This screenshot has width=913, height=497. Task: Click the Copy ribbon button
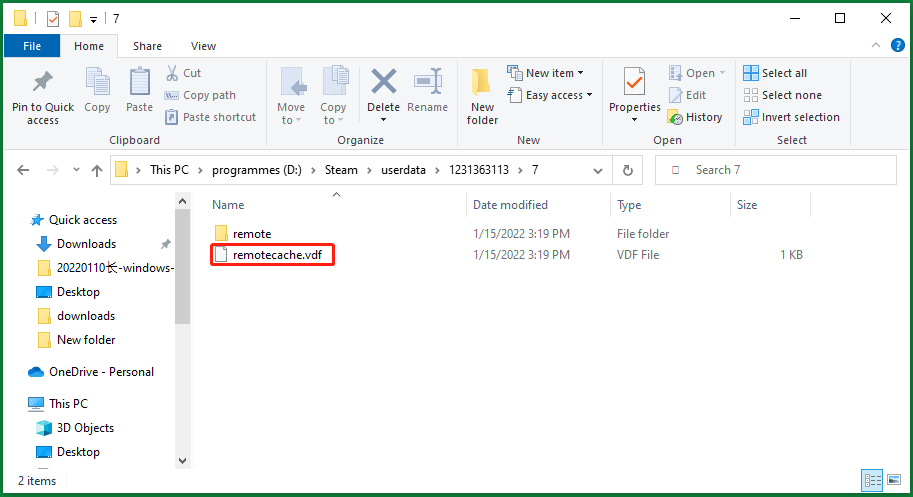97,90
